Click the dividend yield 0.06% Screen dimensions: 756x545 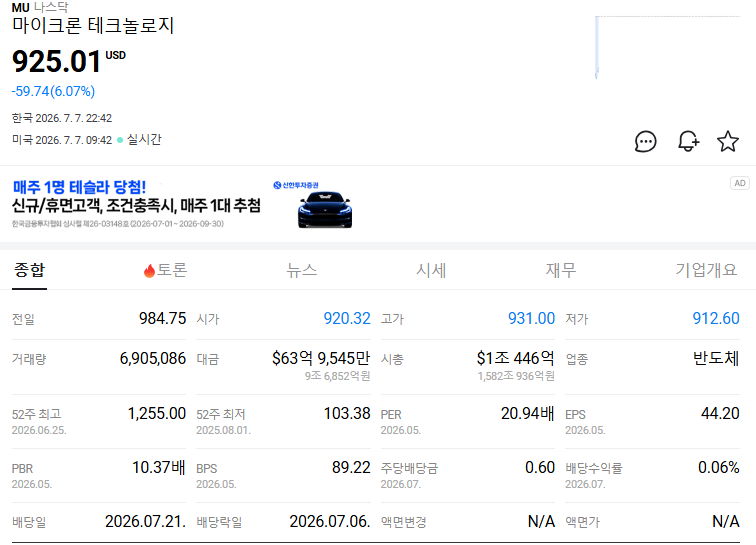coord(719,467)
